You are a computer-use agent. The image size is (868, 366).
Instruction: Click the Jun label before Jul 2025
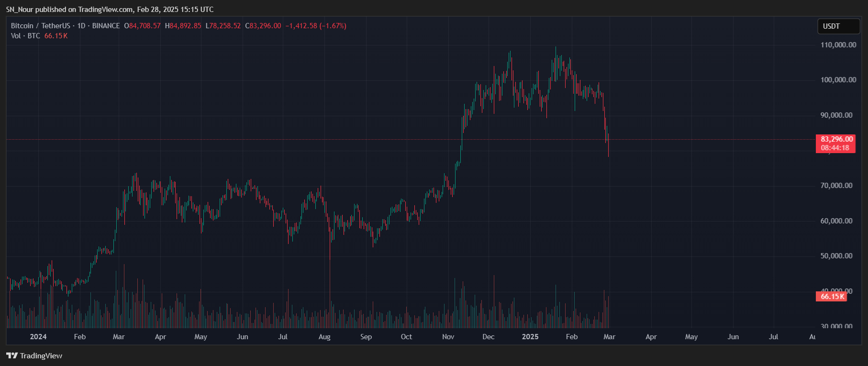[x=733, y=337]
